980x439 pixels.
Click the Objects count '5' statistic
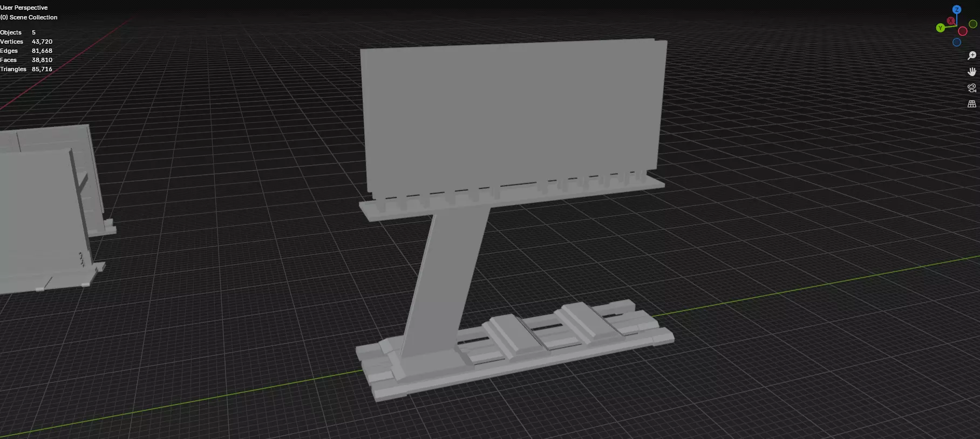click(x=33, y=32)
